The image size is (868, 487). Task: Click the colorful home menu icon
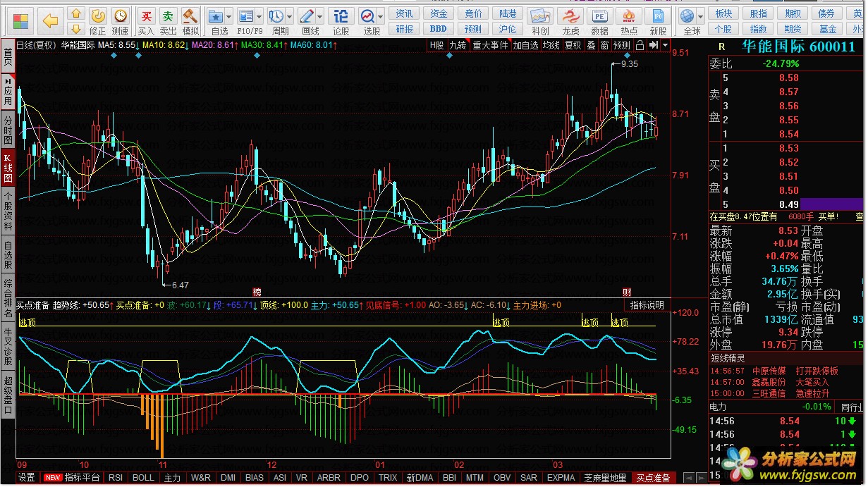point(22,20)
